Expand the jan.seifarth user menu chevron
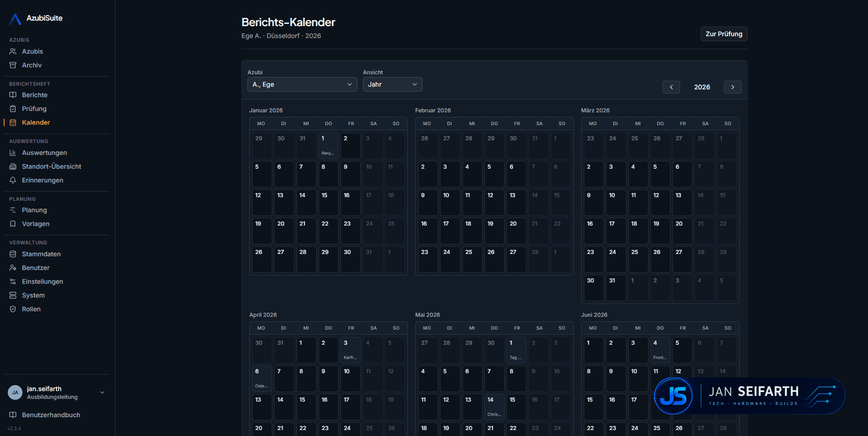The width and height of the screenshot is (868, 436). (102, 392)
